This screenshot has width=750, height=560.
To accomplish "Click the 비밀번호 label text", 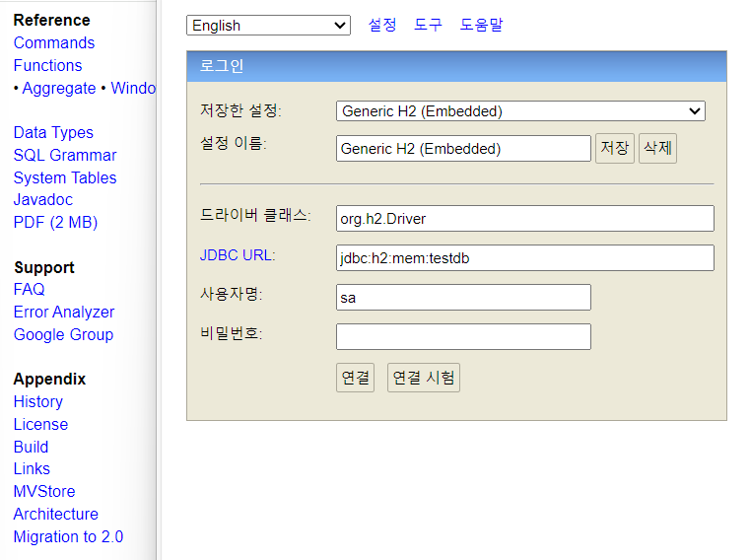I will click(x=231, y=332).
